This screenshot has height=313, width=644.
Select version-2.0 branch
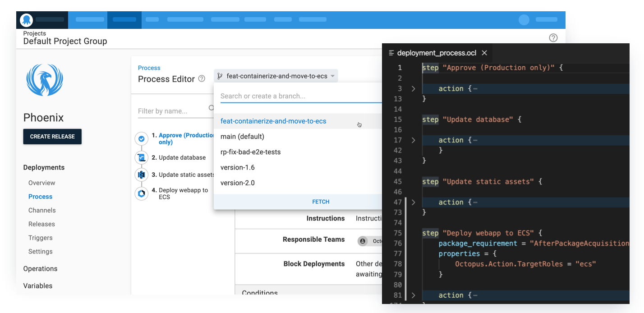298,183
